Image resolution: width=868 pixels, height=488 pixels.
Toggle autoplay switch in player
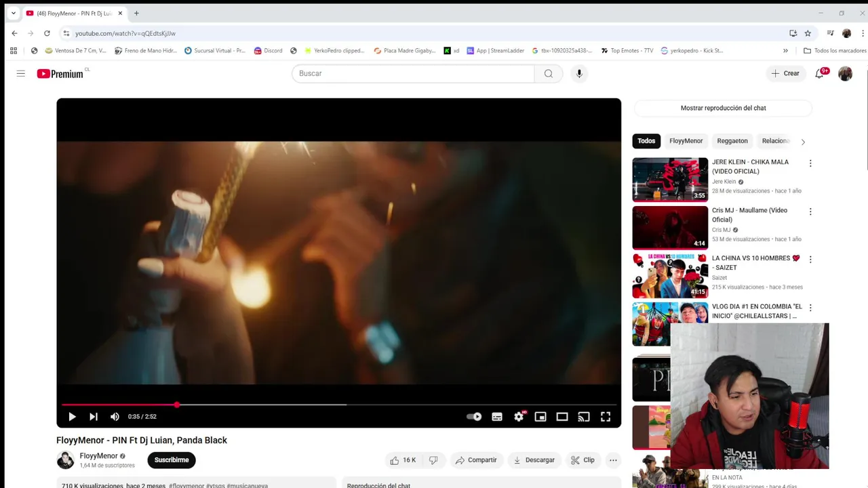point(474,417)
